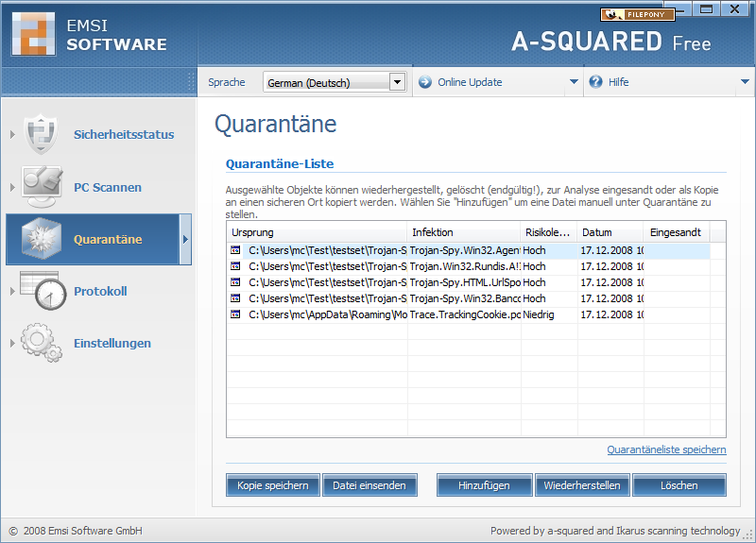The width and height of the screenshot is (756, 543).
Task: Click the Hilfe toolbar label
Action: click(618, 82)
